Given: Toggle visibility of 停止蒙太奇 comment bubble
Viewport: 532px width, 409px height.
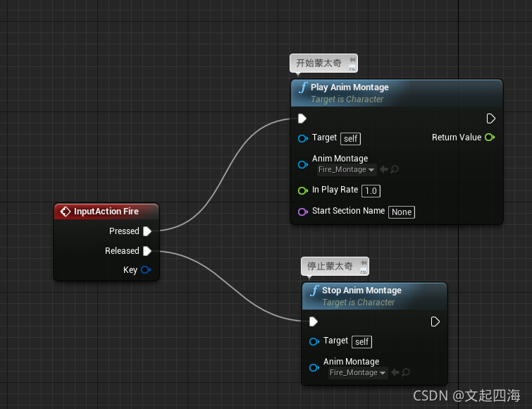Looking at the screenshot, I should pyautogui.click(x=364, y=271).
